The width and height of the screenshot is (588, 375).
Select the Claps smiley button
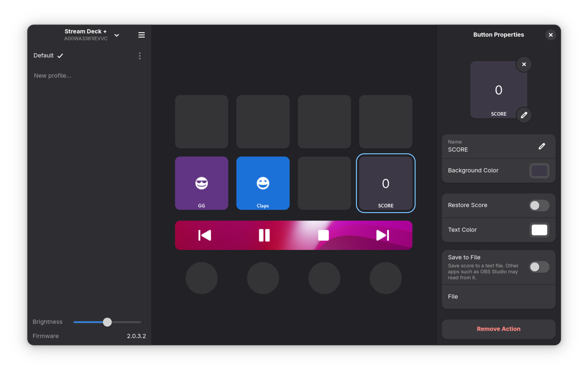tap(263, 183)
